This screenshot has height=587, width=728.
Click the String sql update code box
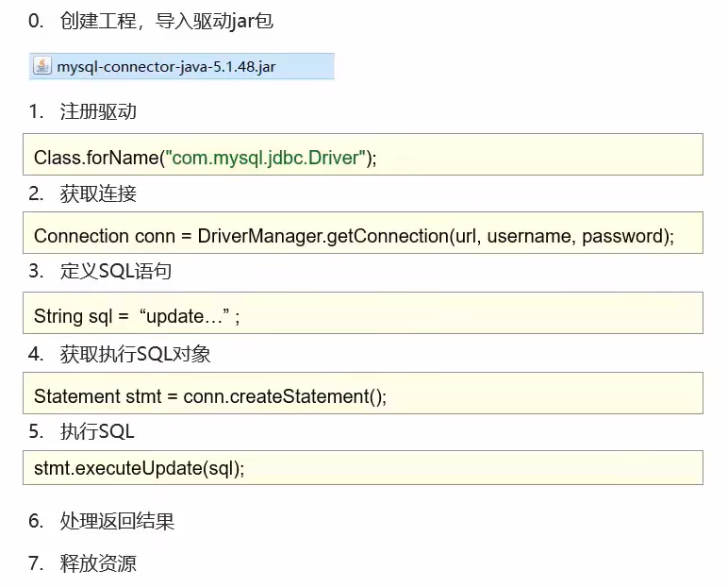click(363, 312)
